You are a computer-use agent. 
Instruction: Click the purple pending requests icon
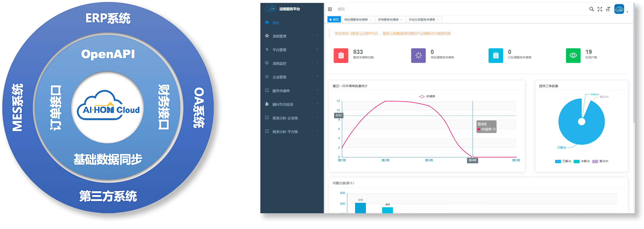coord(418,55)
